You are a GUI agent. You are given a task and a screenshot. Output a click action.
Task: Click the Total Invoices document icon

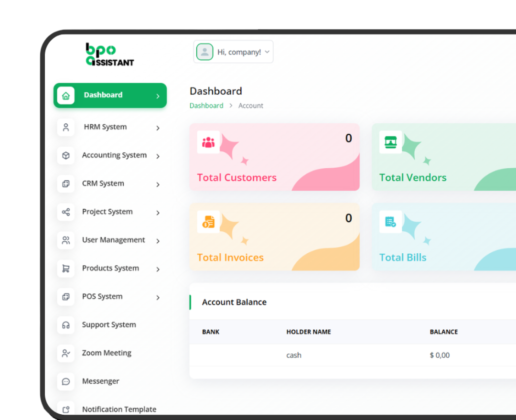point(208,222)
